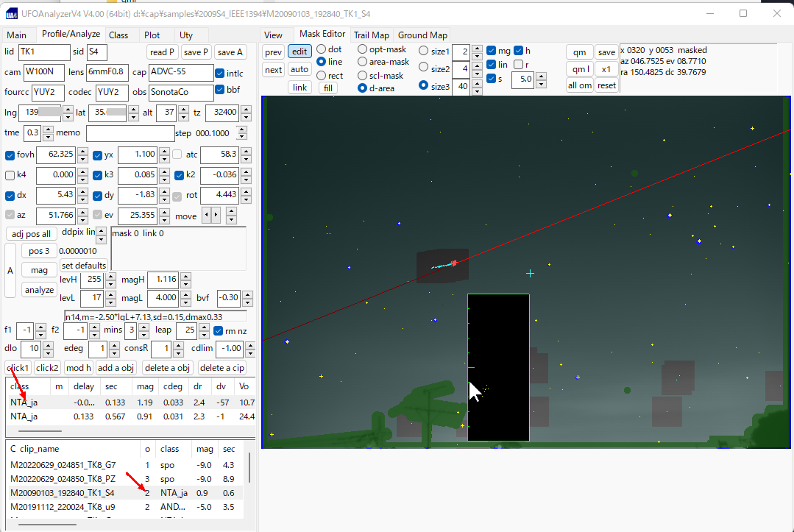
Task: Select clip M20220629_024851_TK8_G7 in the list
Action: [63, 465]
